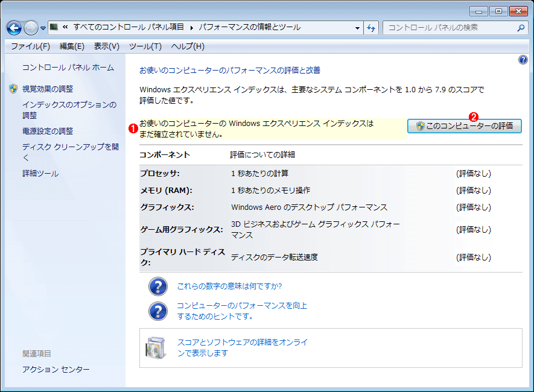Click (評価なし) score in メモリ (RAM) row
This screenshot has height=392, width=534.
[474, 191]
